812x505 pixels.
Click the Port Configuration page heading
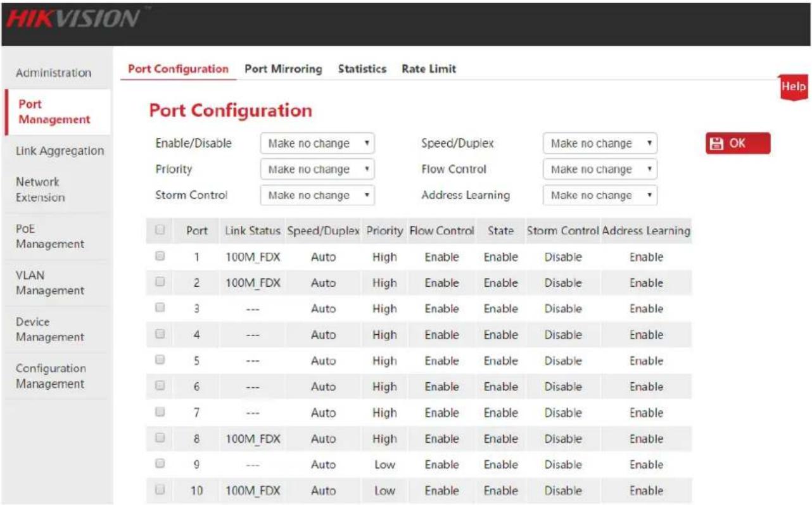pyautogui.click(x=231, y=111)
